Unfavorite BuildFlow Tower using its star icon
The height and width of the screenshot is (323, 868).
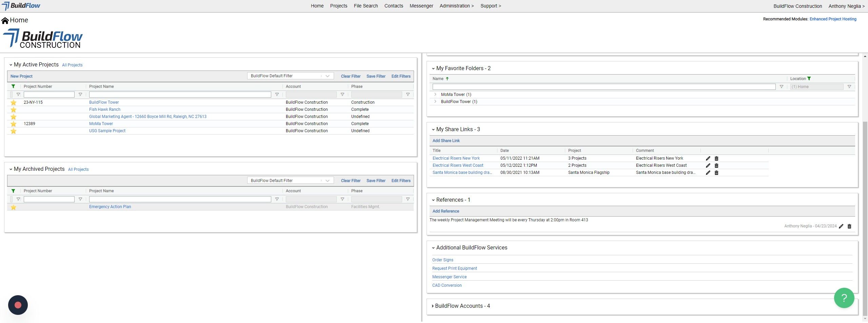point(14,102)
